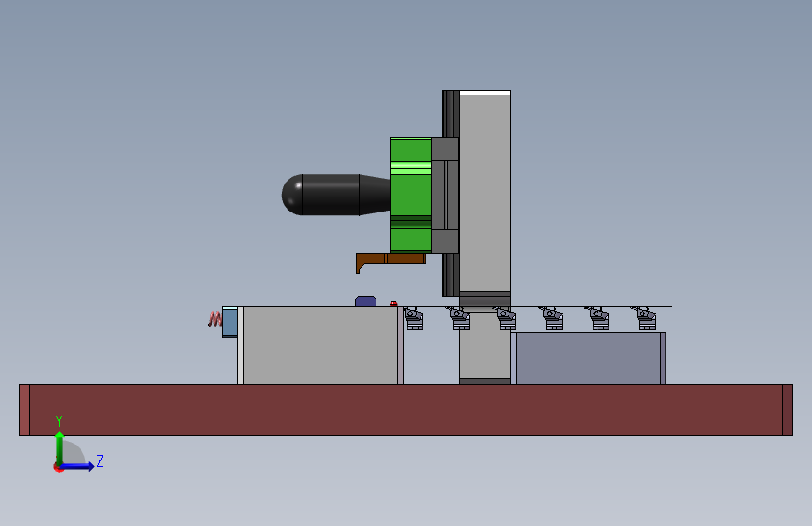812x526 pixels.
Task: Select the brown bracket under green block
Action: point(391,262)
